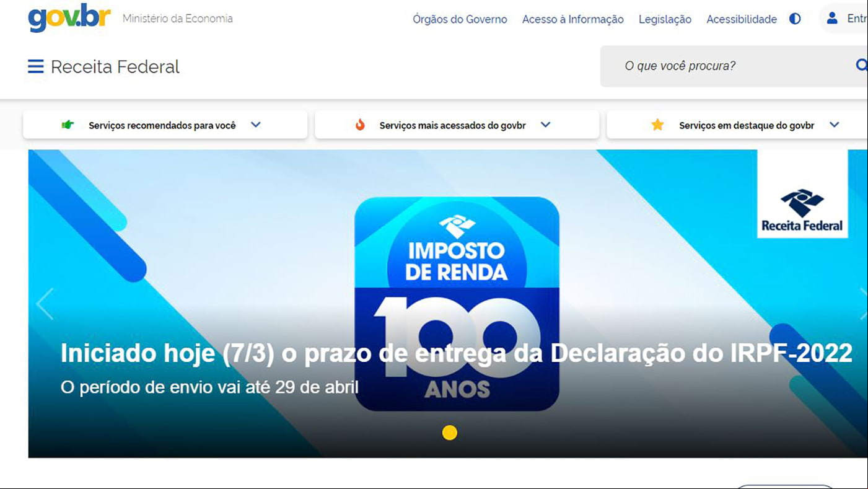Open Acesso à Informação link
Image resolution: width=868 pixels, height=489 pixels.
573,19
